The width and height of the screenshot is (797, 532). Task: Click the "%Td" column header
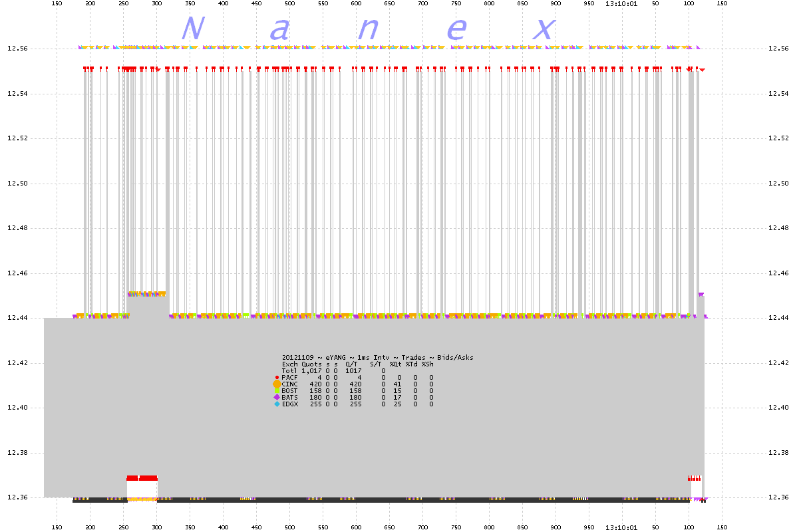pos(411,364)
